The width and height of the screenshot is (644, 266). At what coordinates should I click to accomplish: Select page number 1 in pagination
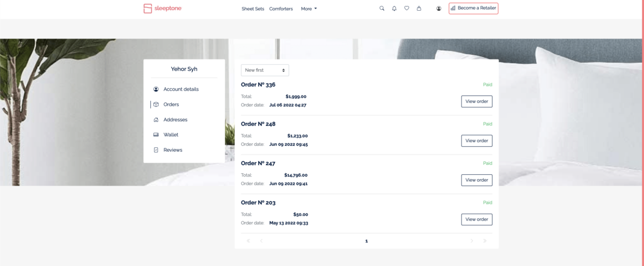(x=367, y=241)
